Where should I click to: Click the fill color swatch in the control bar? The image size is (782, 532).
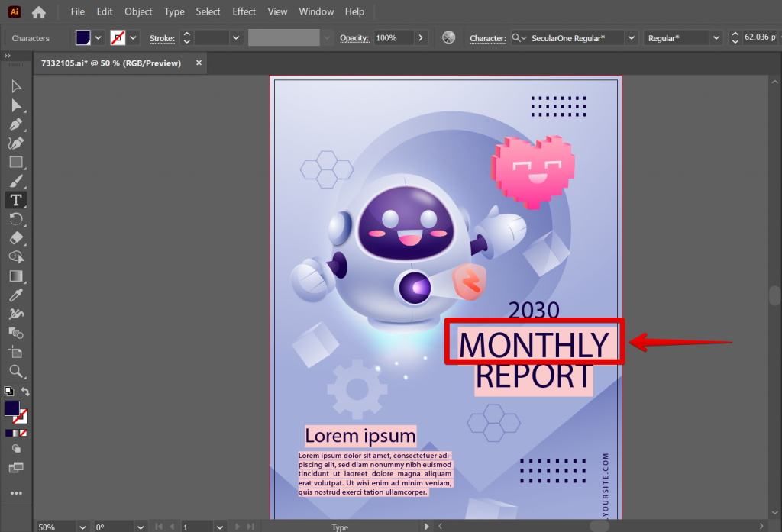[82, 37]
